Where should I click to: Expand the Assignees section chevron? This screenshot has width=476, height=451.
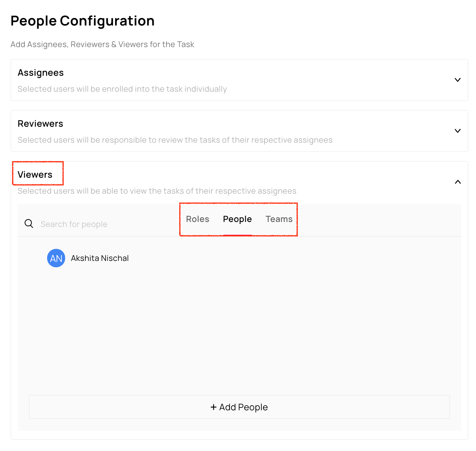pyautogui.click(x=457, y=80)
